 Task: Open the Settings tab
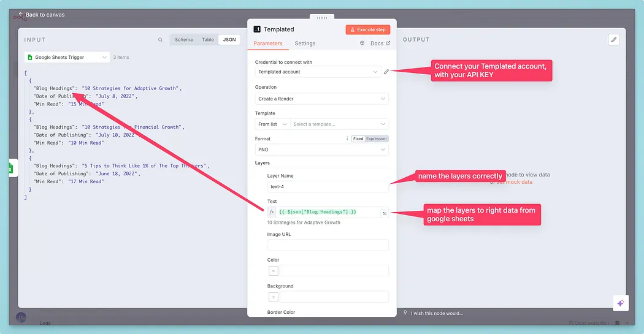point(305,44)
